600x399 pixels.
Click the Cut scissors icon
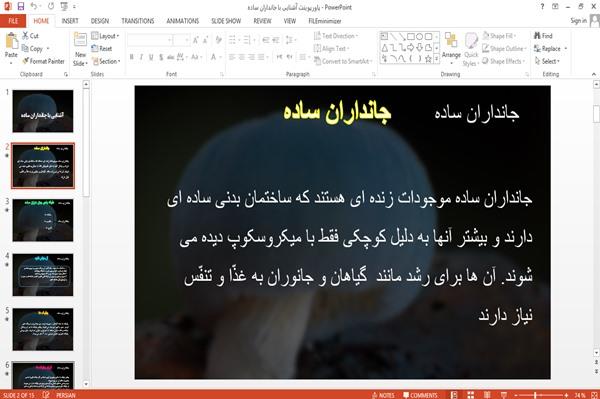point(26,36)
